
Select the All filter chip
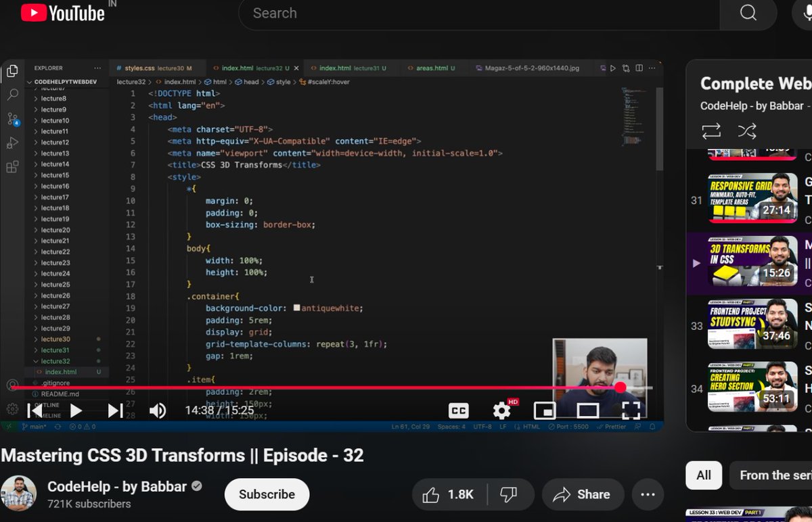pos(704,475)
